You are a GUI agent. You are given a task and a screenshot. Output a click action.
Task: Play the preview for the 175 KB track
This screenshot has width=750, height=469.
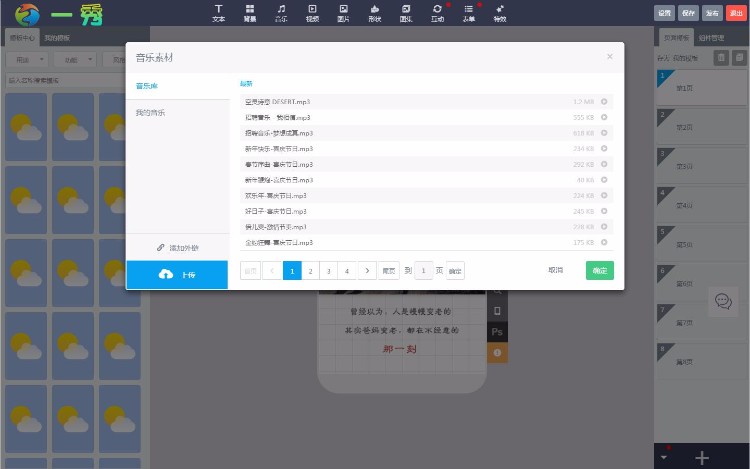pyautogui.click(x=604, y=242)
